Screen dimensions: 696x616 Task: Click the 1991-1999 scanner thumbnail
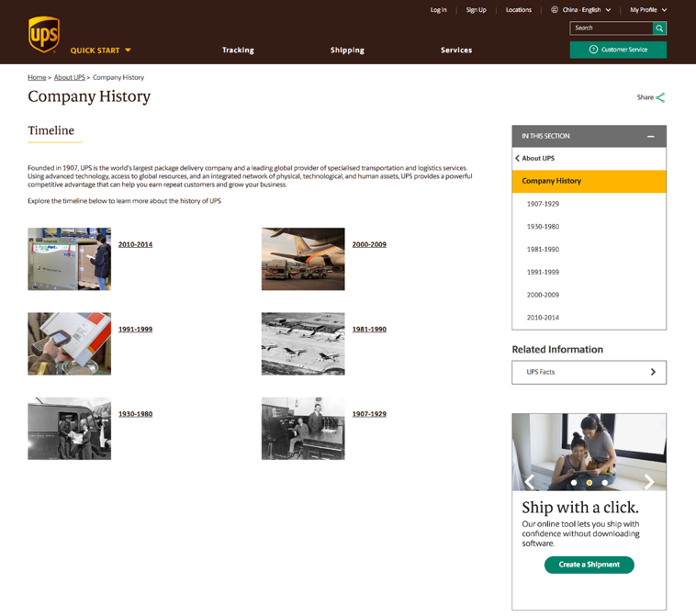coord(69,344)
